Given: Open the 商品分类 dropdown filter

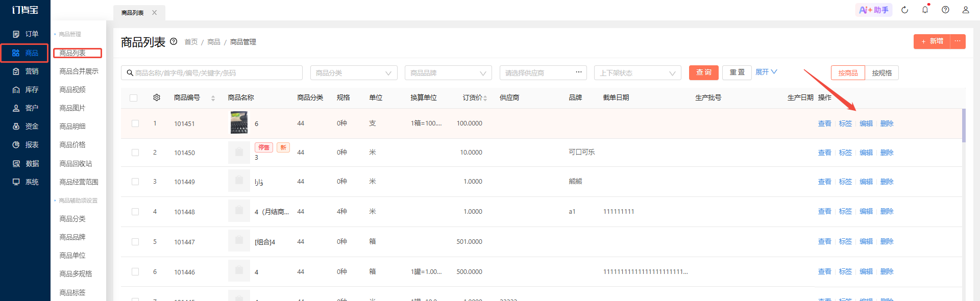Looking at the screenshot, I should coord(354,73).
